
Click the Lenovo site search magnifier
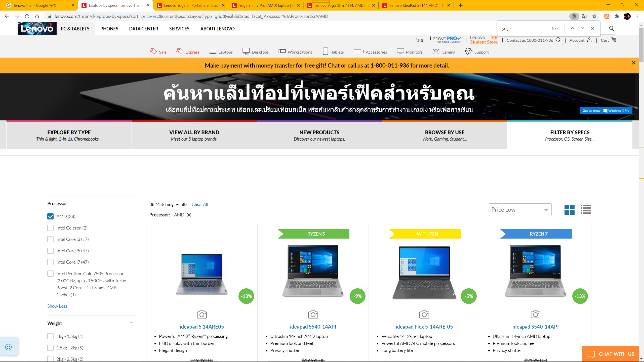tap(611, 28)
